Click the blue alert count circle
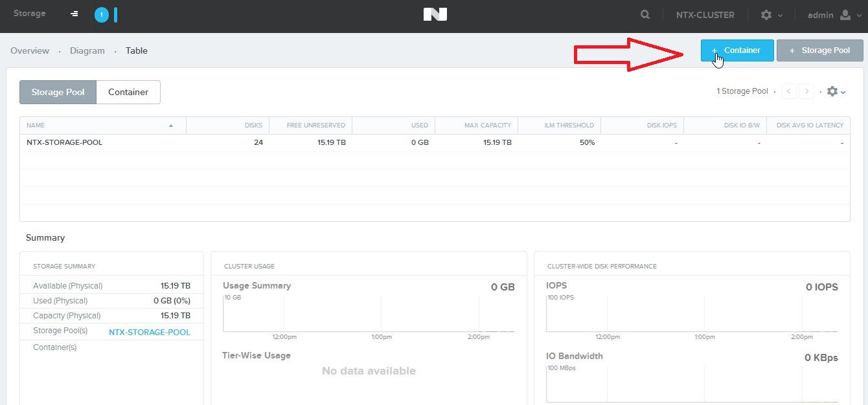 pyautogui.click(x=101, y=15)
